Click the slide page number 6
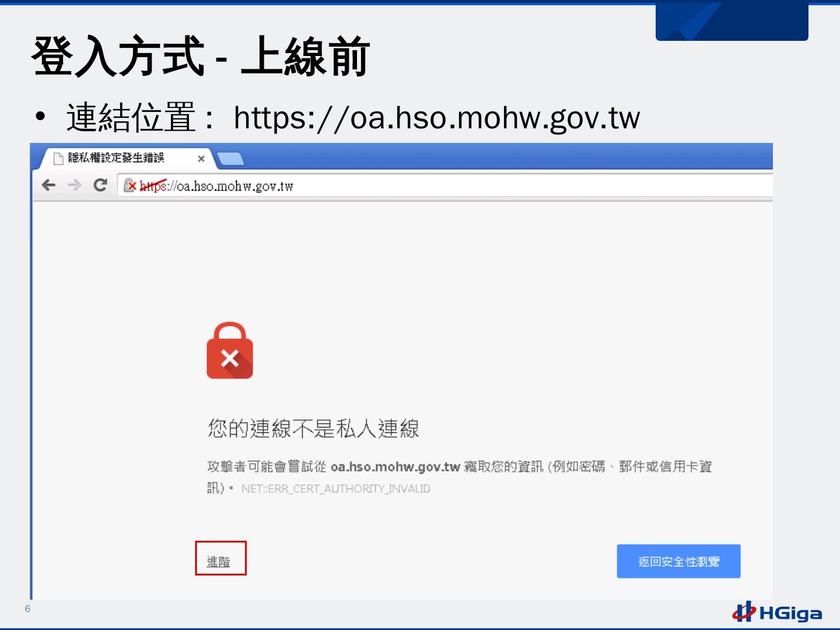Image resolution: width=840 pixels, height=630 pixels. [x=27, y=609]
